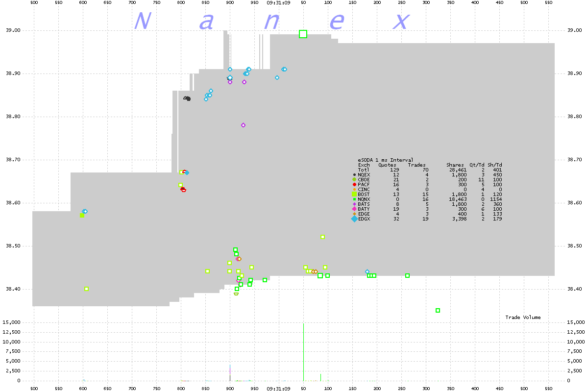The height and width of the screenshot is (392, 588).
Task: Select the red circle icon beside PACF
Action: pyautogui.click(x=354, y=184)
